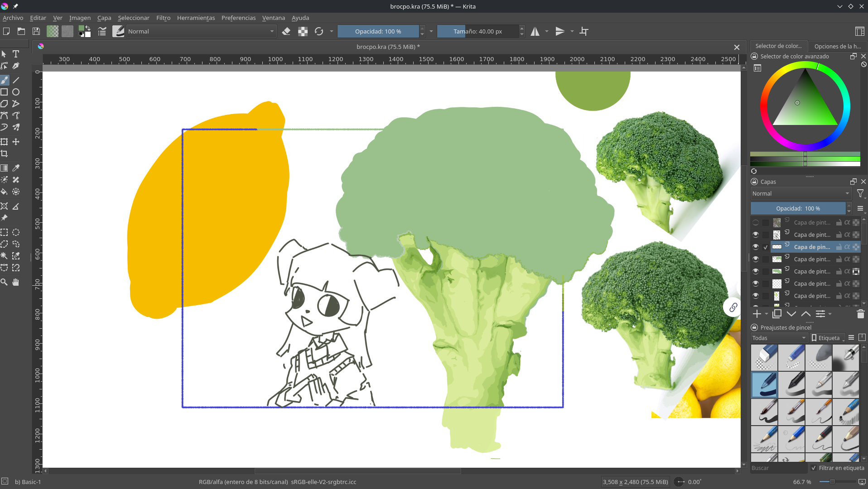Open the layer blending mode dropdown
This screenshot has width=868, height=489.
[800, 193]
